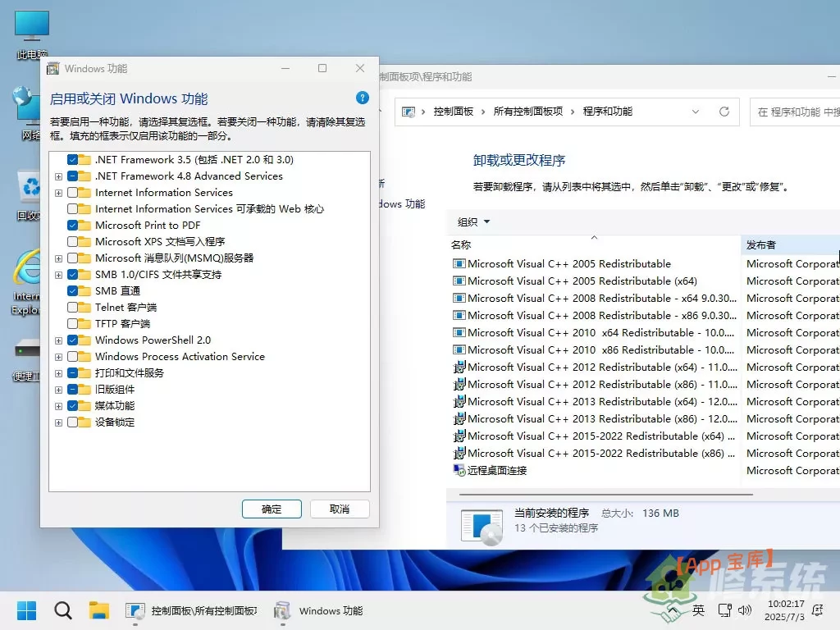Screen dimensions: 840x630
Task: Select Microsoft Visual C++ 2005 Redistributable program icon
Action: point(459,263)
